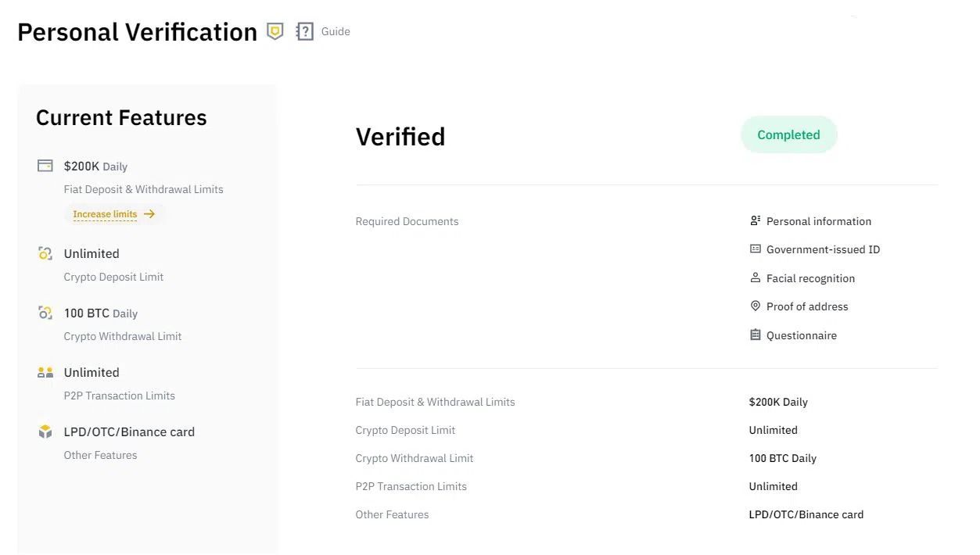Click the Facial recognition person icon
The width and height of the screenshot is (980, 555).
point(755,277)
